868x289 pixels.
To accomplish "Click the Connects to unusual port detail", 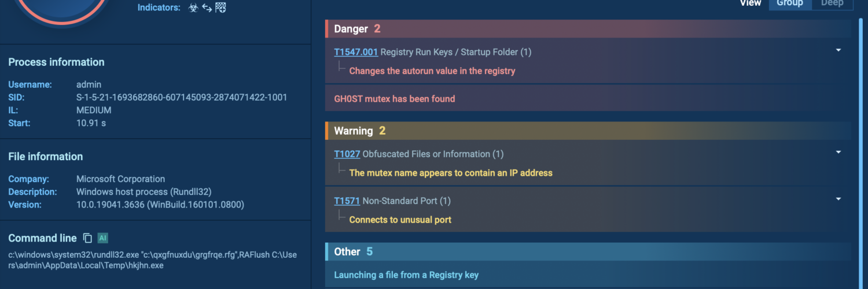I will 400,220.
